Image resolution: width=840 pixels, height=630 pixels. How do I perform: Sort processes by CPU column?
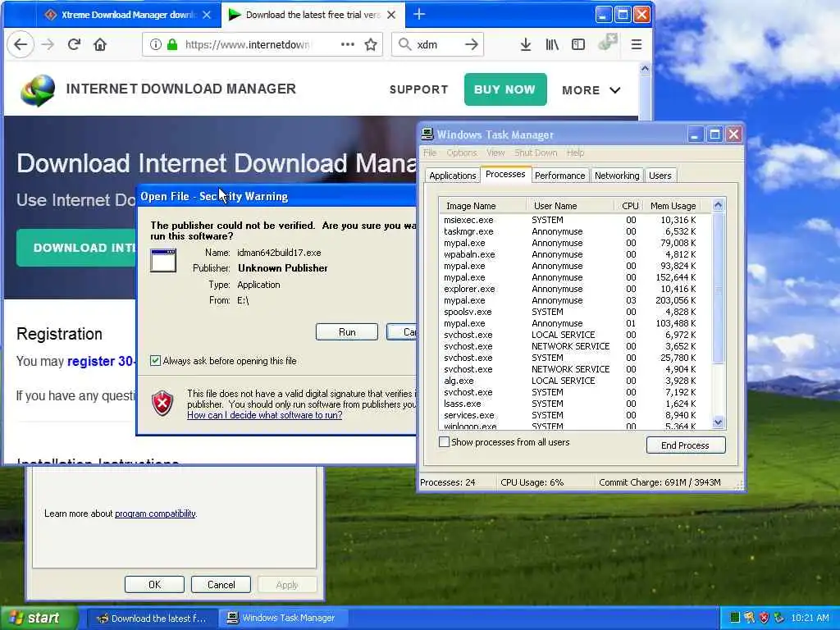click(628, 206)
